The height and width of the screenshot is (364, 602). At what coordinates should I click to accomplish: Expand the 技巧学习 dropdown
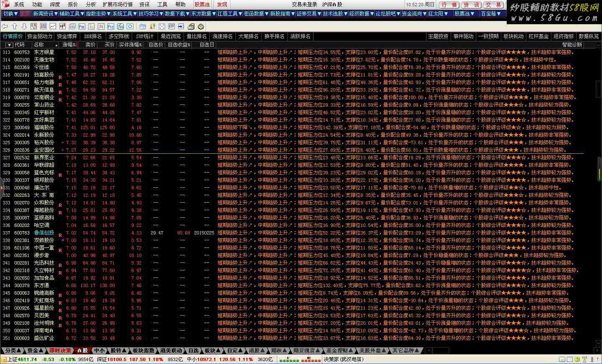(150, 14)
